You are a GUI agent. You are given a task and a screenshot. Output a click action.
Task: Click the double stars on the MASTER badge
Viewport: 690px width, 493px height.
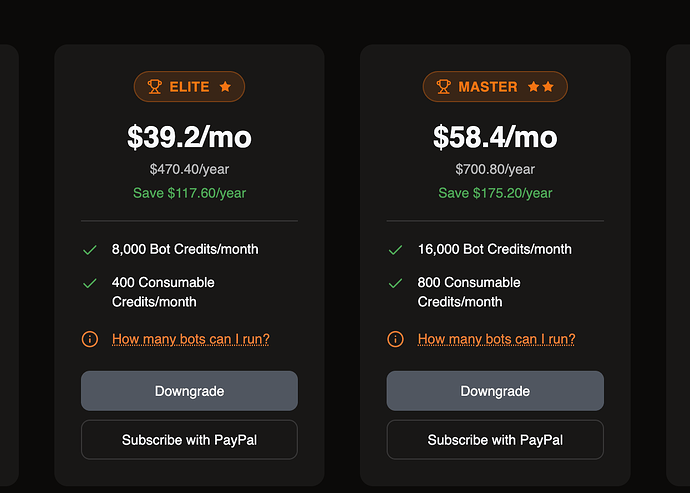click(x=541, y=86)
